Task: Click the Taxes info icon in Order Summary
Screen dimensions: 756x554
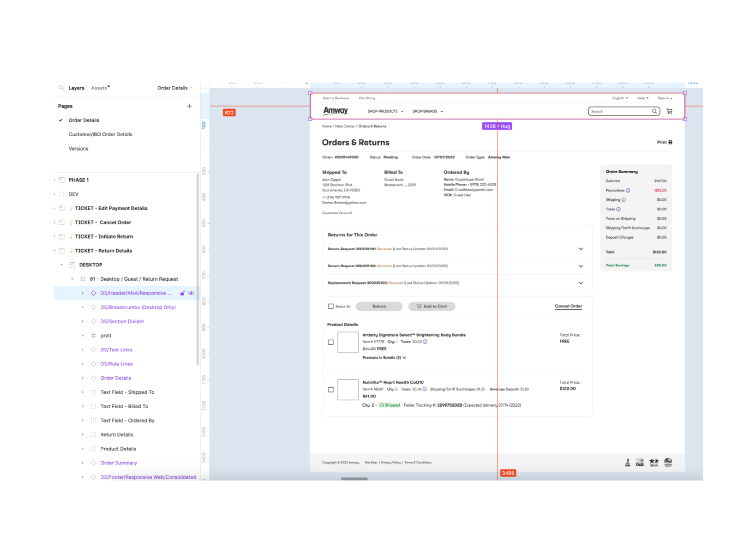Action: [x=618, y=209]
